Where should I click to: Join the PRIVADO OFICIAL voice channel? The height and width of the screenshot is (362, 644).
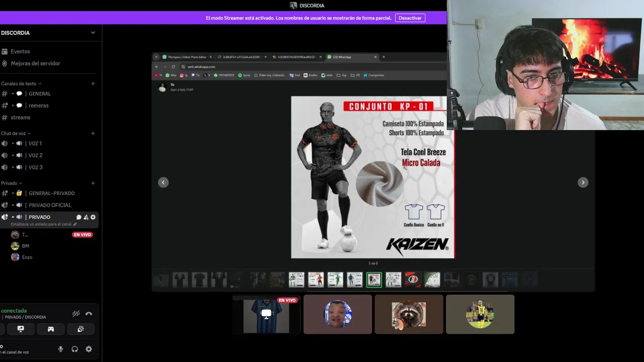[x=50, y=205]
